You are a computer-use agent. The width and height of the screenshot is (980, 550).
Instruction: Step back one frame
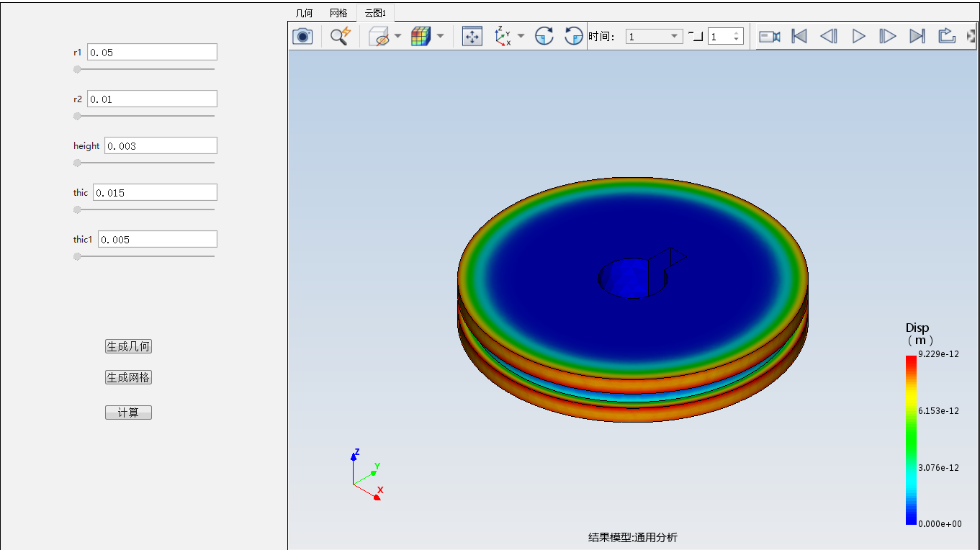[x=829, y=36]
